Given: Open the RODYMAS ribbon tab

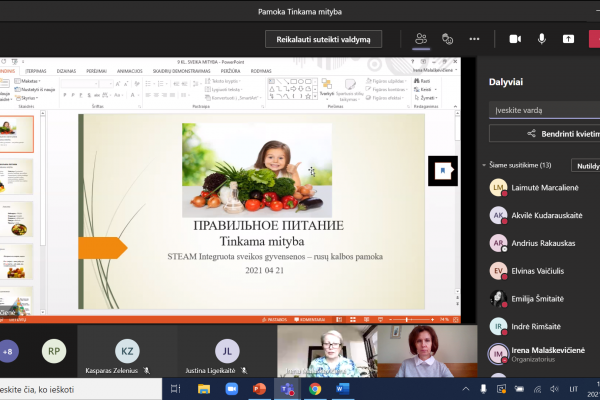Looking at the screenshot, I should [x=261, y=71].
